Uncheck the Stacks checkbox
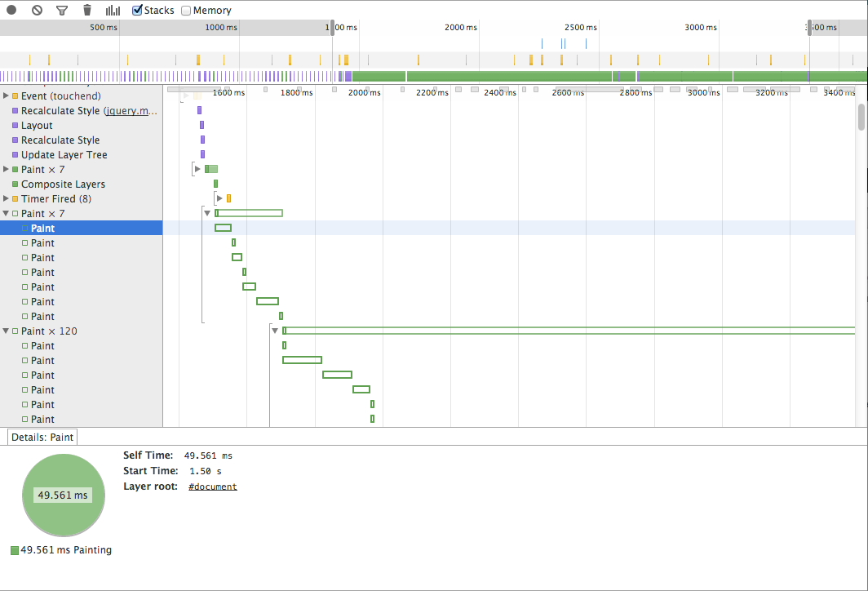The width and height of the screenshot is (868, 591). coord(138,11)
